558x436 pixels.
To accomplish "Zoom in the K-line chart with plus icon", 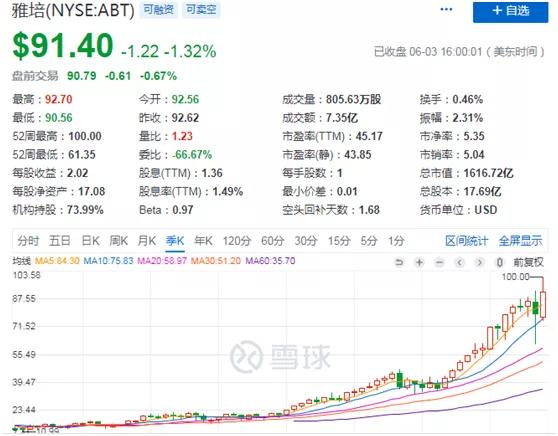I will pos(419,263).
